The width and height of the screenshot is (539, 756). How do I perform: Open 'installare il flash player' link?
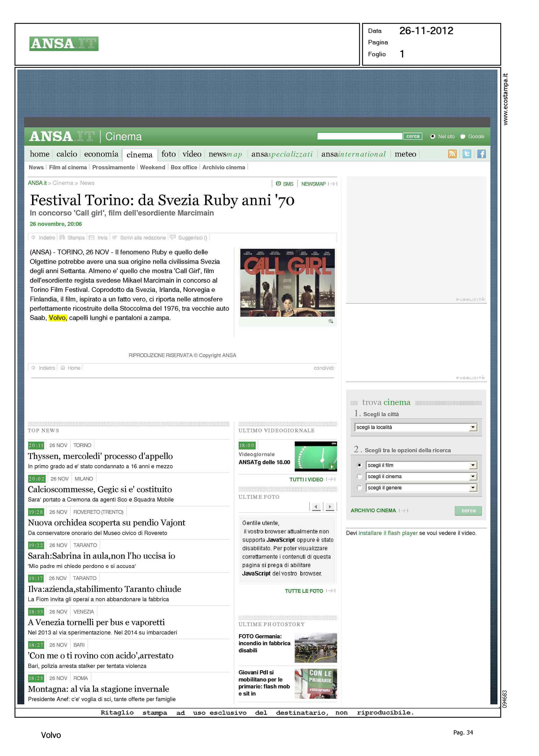click(388, 533)
